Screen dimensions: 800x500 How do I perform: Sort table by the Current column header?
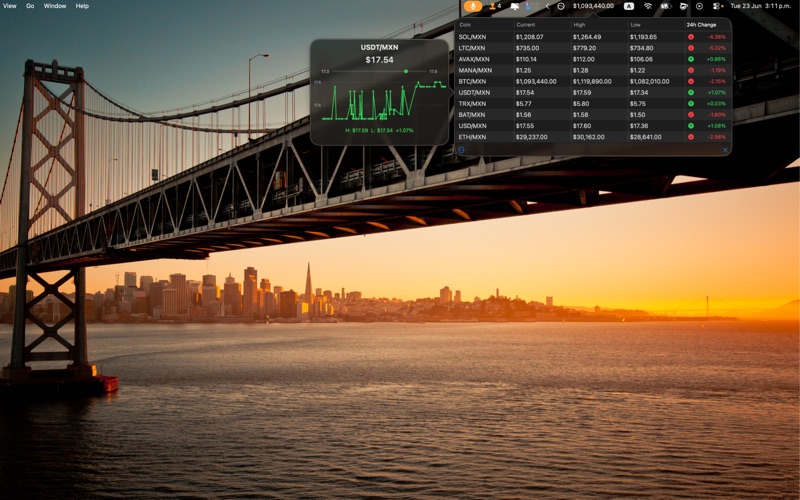526,24
